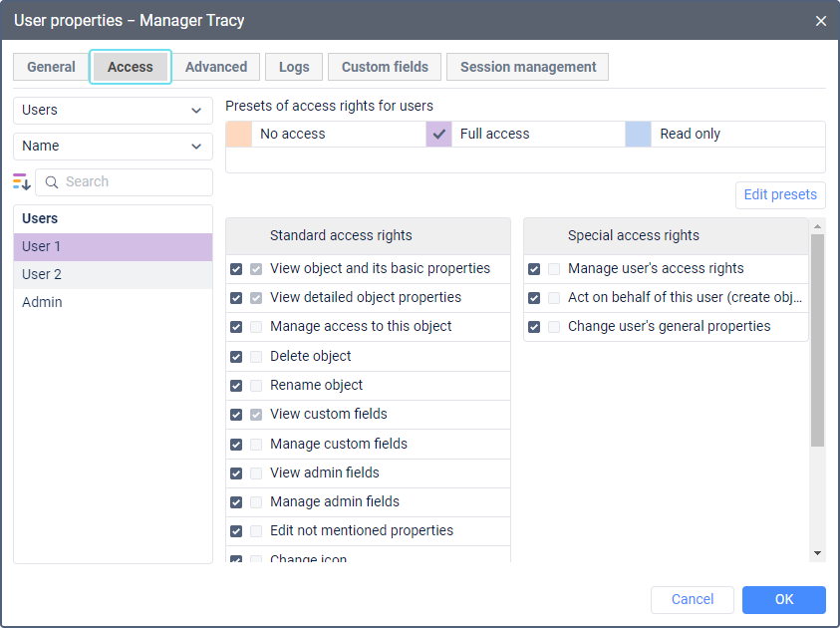
Task: Expand the Name filter dropdown
Action: click(x=113, y=147)
